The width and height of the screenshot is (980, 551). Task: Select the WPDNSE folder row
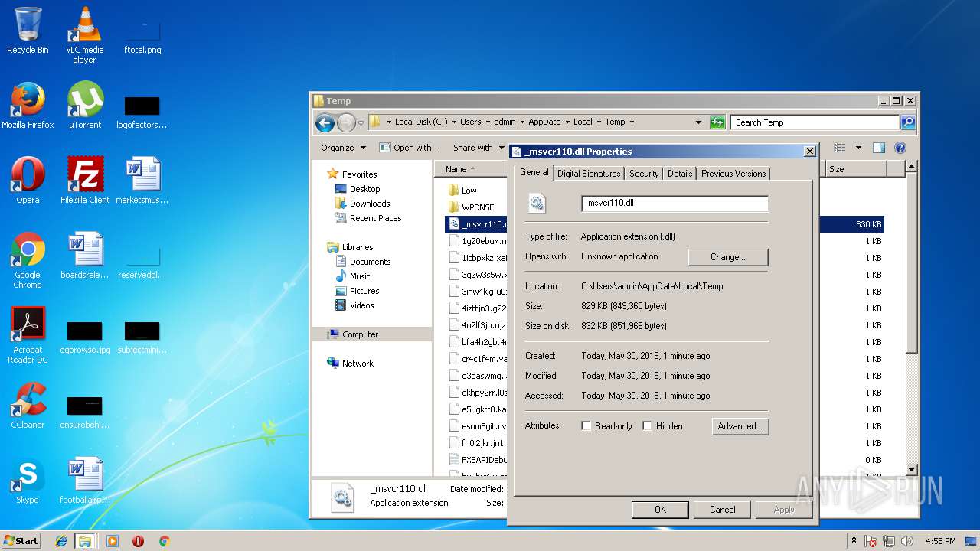click(476, 207)
